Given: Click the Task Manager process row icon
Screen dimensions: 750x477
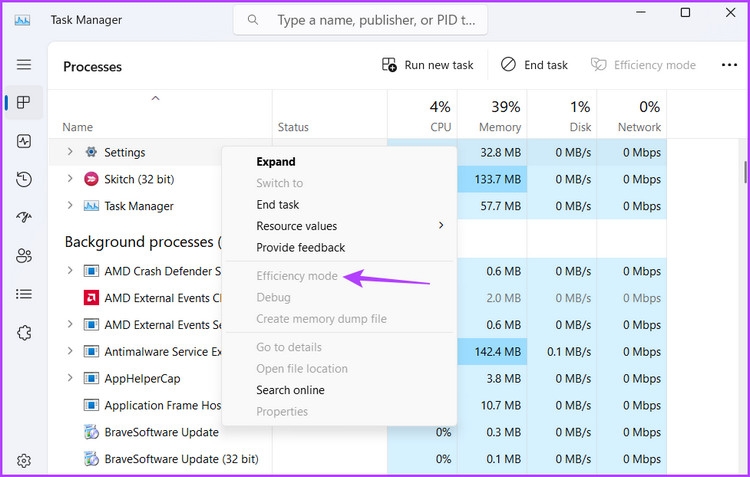Looking at the screenshot, I should [91, 206].
